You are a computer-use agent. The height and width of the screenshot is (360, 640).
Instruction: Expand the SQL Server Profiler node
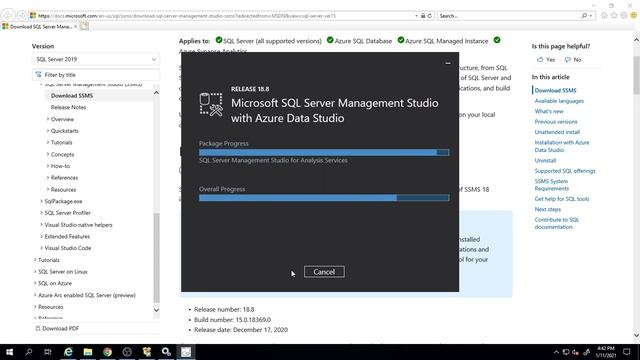click(x=41, y=213)
